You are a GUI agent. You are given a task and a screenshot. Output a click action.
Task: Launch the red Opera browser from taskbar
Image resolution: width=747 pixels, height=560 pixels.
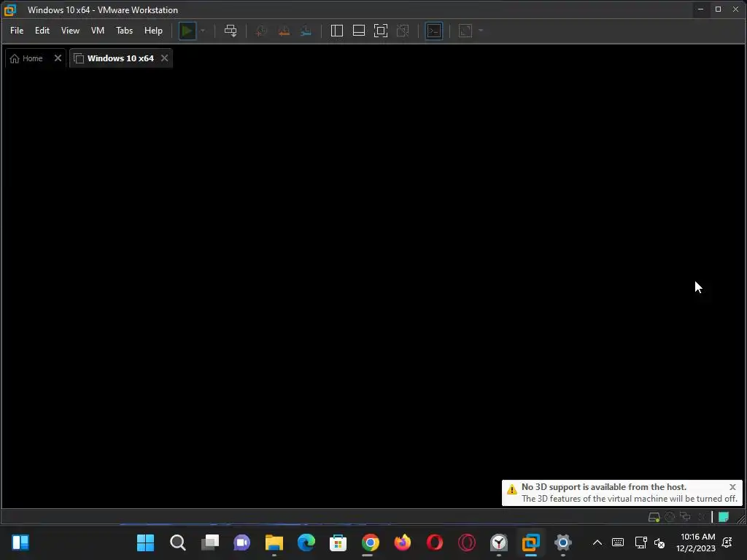[x=435, y=542]
